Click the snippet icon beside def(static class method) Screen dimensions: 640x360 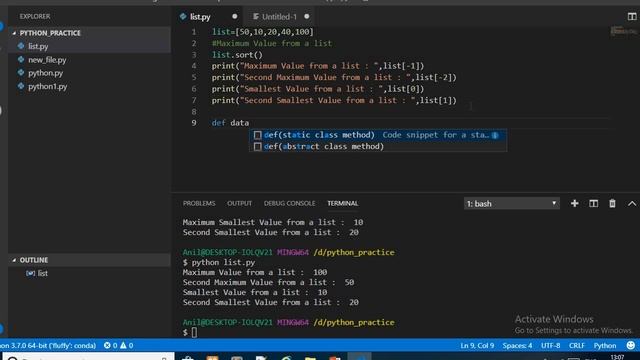tap(257, 135)
